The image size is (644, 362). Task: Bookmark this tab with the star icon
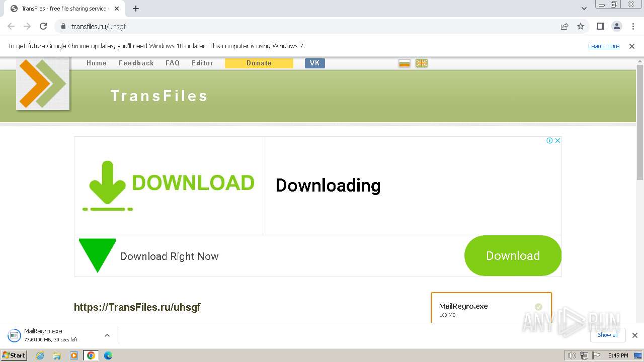(581, 26)
